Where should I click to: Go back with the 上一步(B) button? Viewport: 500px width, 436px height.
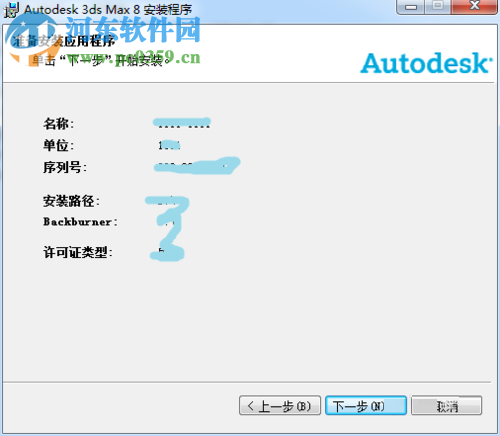pyautogui.click(x=280, y=406)
